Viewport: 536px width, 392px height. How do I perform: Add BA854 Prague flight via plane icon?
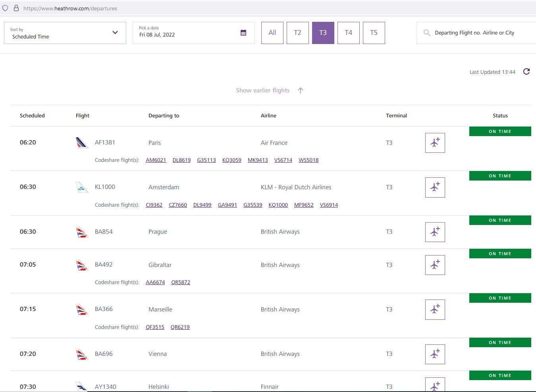coord(435,232)
